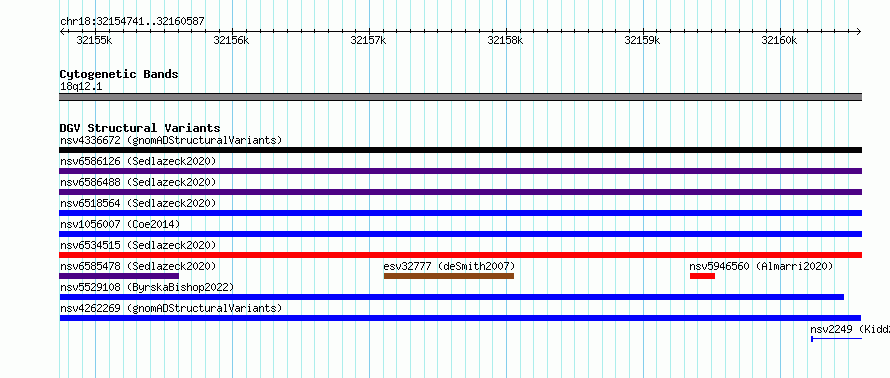The width and height of the screenshot is (890, 378).
Task: Click the long red bar under nsv6534515
Action: [460, 255]
